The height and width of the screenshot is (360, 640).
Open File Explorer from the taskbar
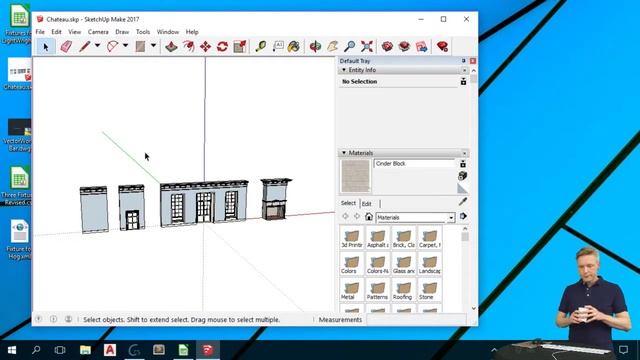(x=85, y=350)
